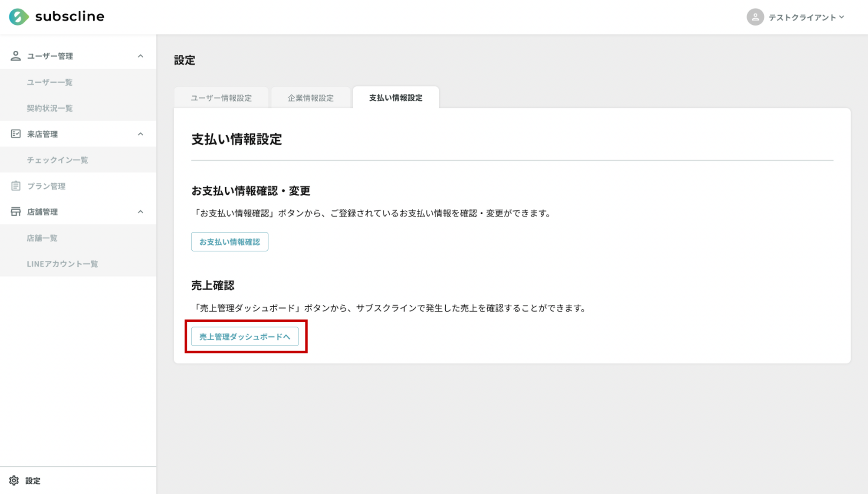Click the 設定 gear icon
The width and height of the screenshot is (868, 494).
pyautogui.click(x=14, y=481)
